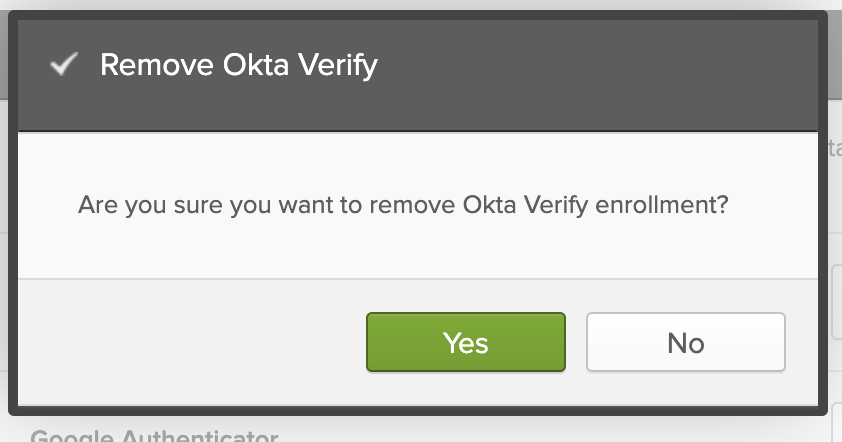Screen dimensions: 842x442
Task: Click the "Remove Okta Verify" dialog title
Action: 239,66
